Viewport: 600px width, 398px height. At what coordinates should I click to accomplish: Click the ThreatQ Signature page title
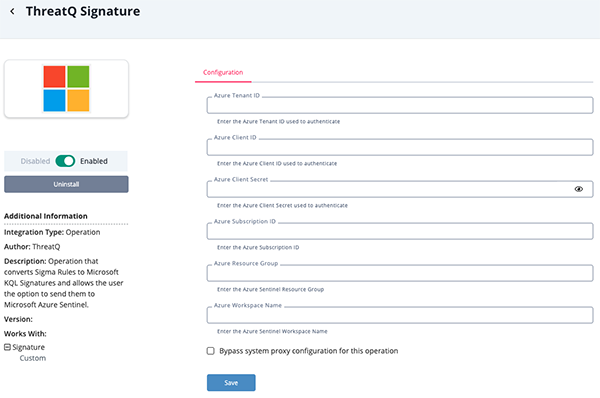click(83, 11)
